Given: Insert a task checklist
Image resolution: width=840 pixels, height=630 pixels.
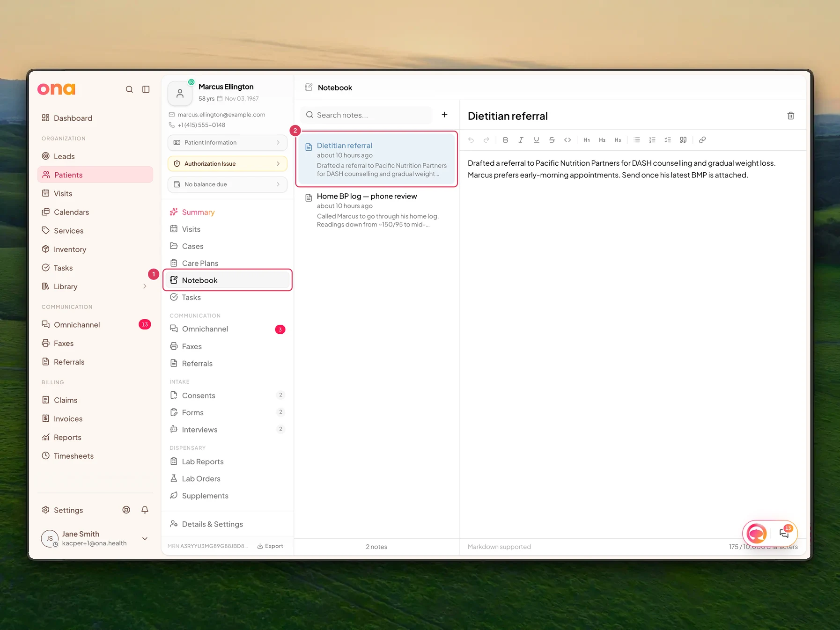Looking at the screenshot, I should [x=668, y=140].
